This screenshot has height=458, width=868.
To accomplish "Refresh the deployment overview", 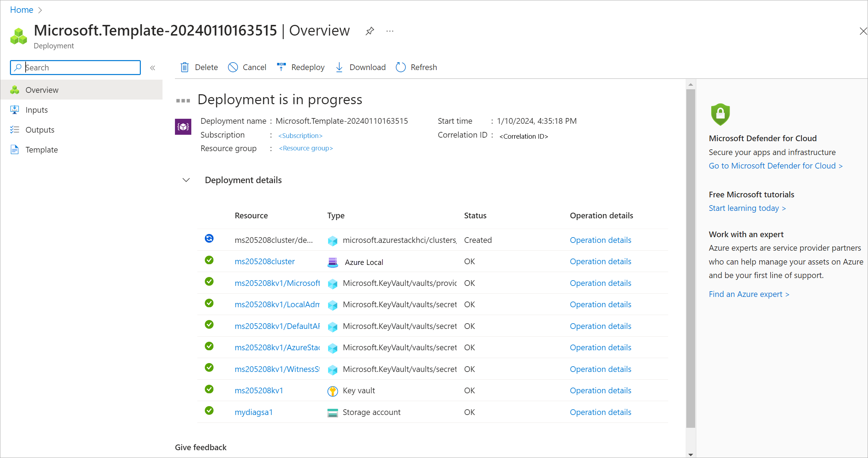I will click(416, 67).
